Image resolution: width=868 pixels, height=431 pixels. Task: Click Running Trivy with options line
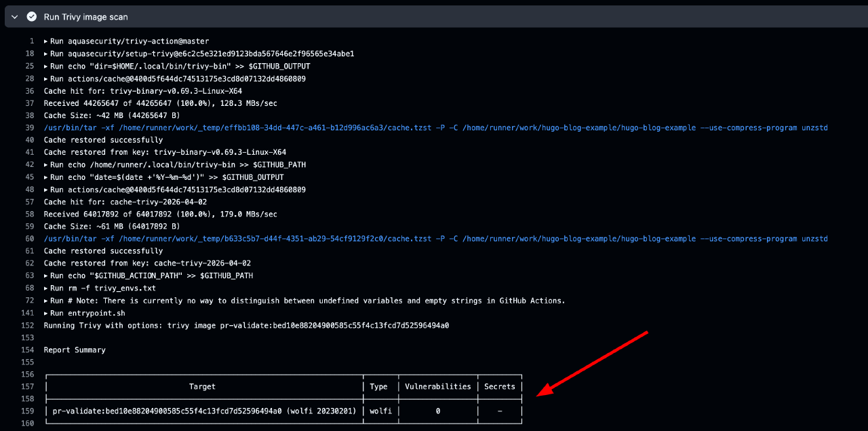click(x=247, y=325)
